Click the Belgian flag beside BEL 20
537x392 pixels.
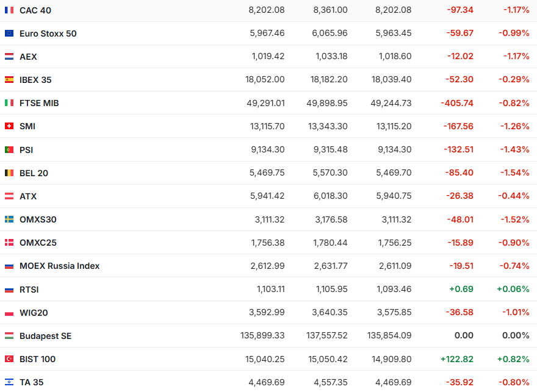pos(9,173)
